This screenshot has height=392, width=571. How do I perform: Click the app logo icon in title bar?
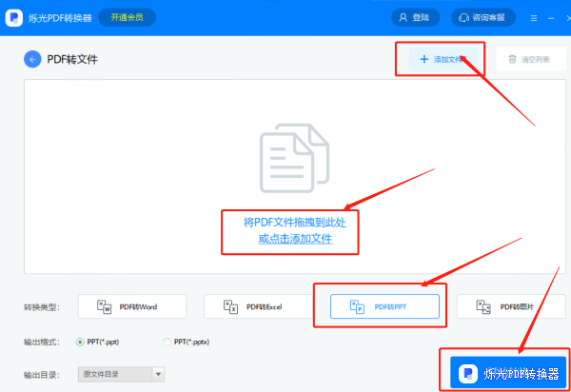14,17
